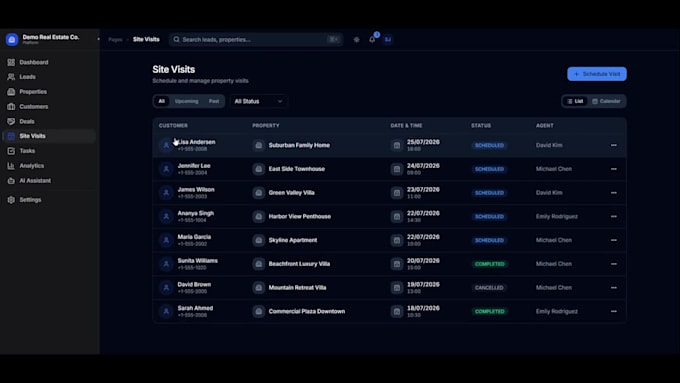The height and width of the screenshot is (383, 680).
Task: Open more options for Ananya Singh row
Action: point(614,216)
